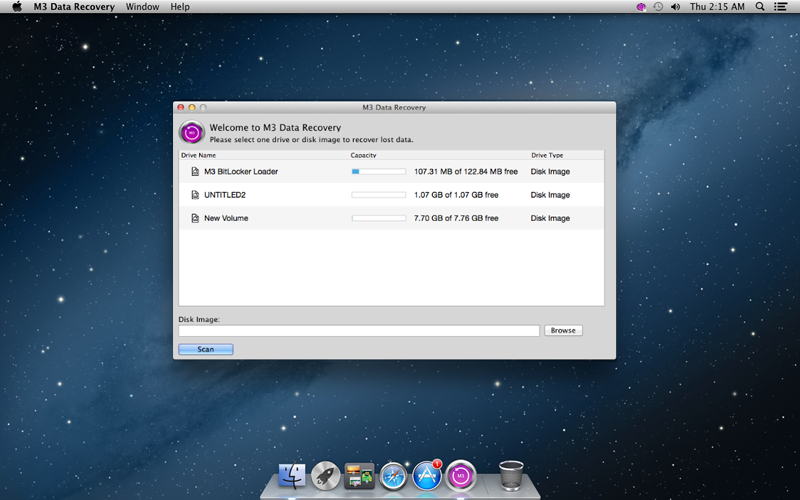The width and height of the screenshot is (800, 500).
Task: Close the M3 Data Recovery window
Action: click(181, 107)
